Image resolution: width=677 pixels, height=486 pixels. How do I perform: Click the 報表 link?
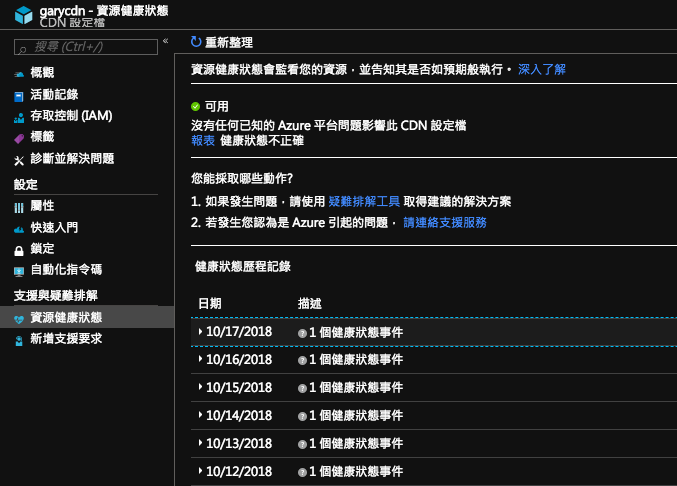tap(203, 141)
